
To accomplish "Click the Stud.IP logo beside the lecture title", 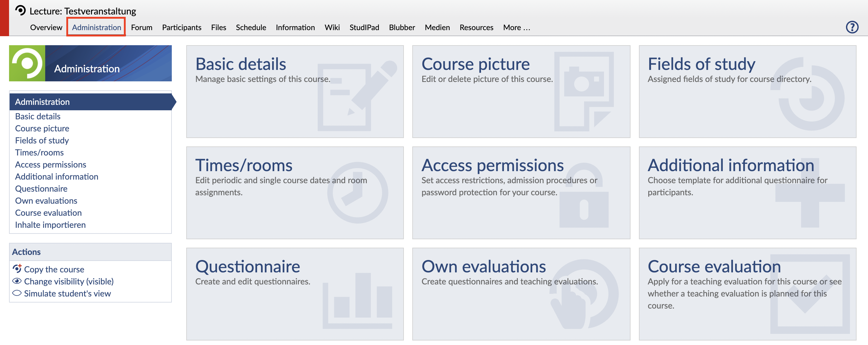I will [x=20, y=11].
